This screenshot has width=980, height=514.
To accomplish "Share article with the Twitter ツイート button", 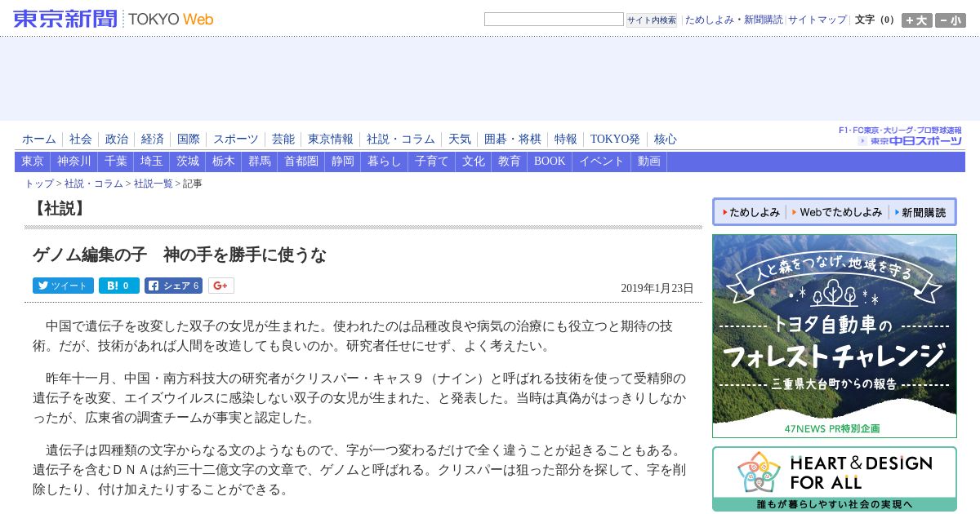I will tap(63, 286).
